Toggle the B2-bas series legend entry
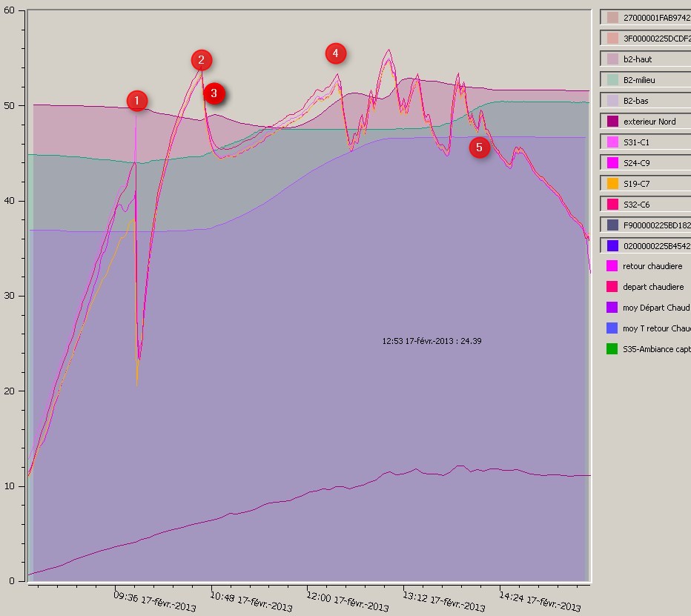 (645, 100)
